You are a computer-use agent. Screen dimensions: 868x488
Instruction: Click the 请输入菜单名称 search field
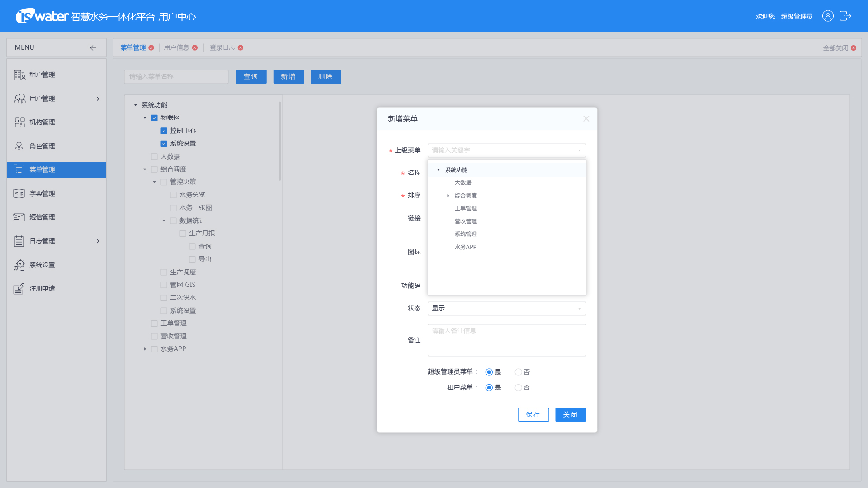[176, 77]
